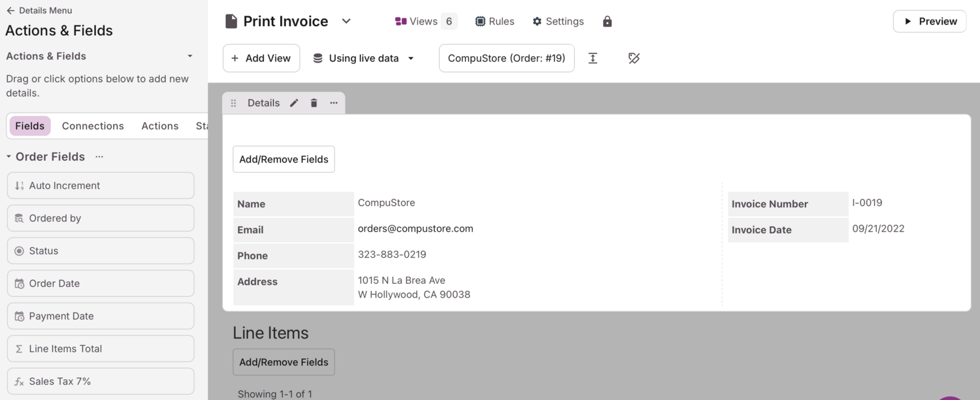Delete the Details view with trash icon
This screenshot has height=400, width=980.
coord(314,103)
